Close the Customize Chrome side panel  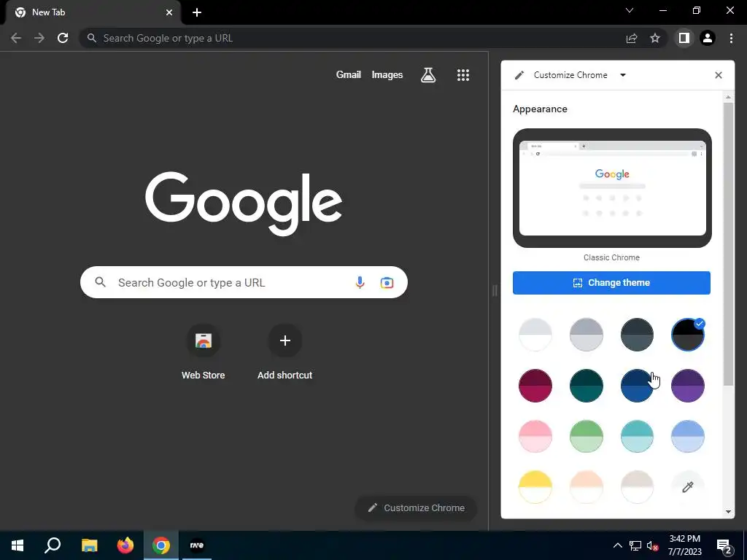point(719,75)
